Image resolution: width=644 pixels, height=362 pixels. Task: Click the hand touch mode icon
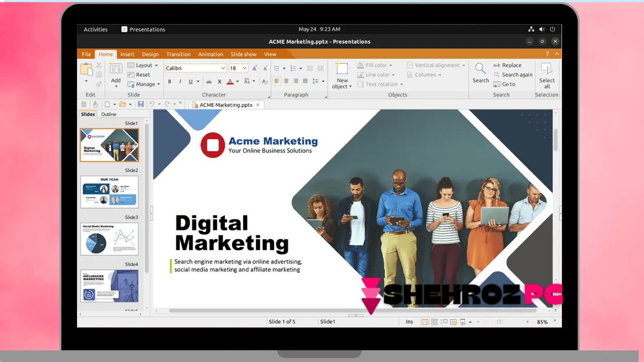95,104
